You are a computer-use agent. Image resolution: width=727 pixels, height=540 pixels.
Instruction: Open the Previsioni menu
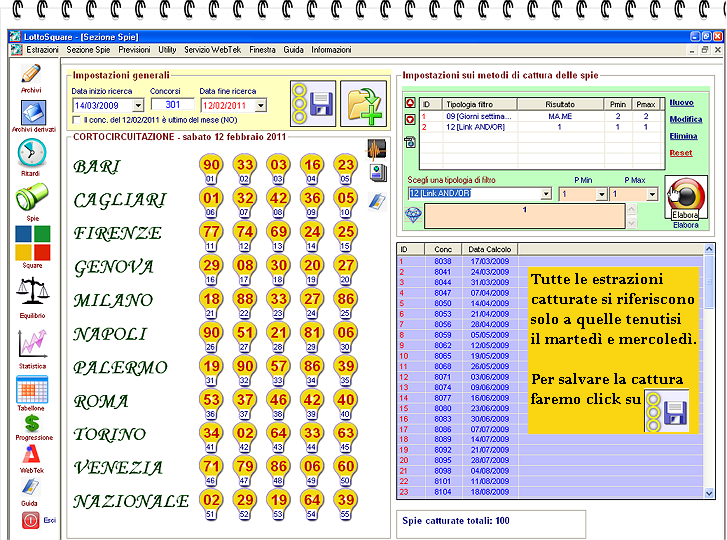click(x=134, y=50)
